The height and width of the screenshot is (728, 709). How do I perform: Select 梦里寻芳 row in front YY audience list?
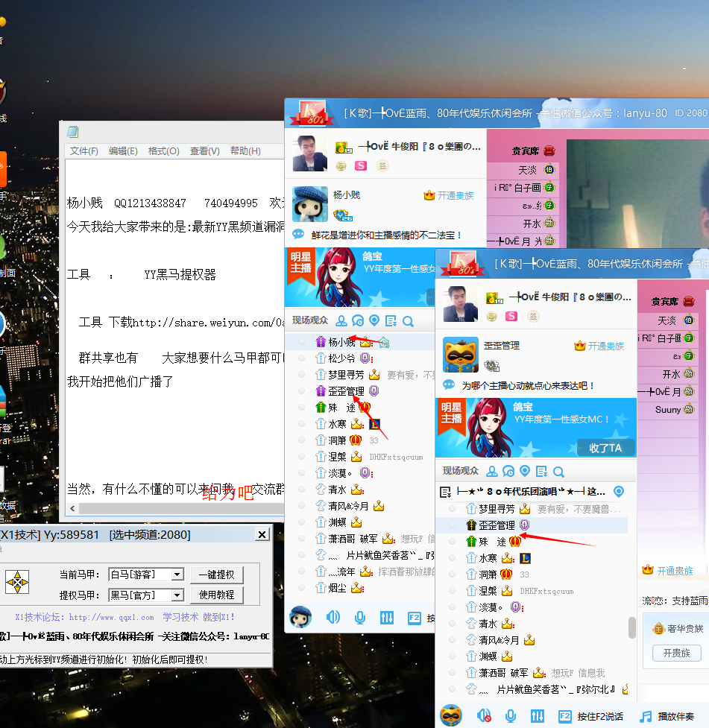(532, 509)
